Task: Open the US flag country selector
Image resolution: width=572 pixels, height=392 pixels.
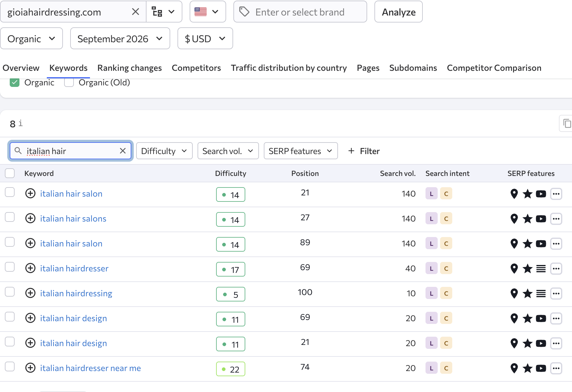Action: pos(208,12)
